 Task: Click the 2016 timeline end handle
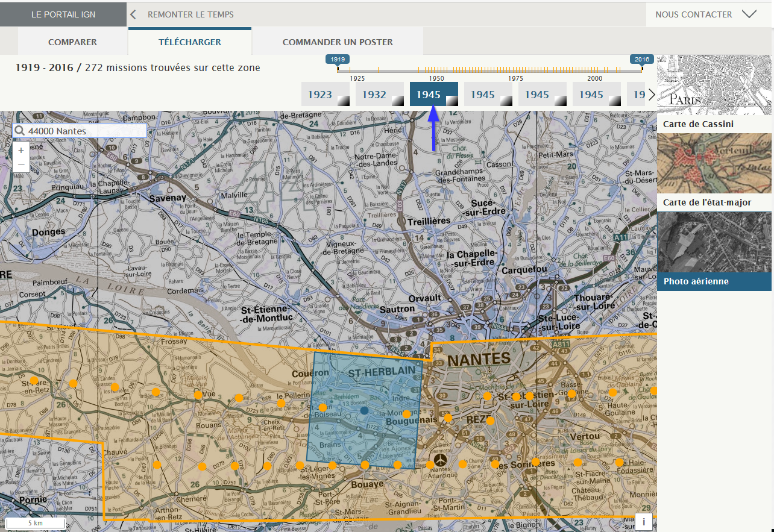pyautogui.click(x=642, y=60)
